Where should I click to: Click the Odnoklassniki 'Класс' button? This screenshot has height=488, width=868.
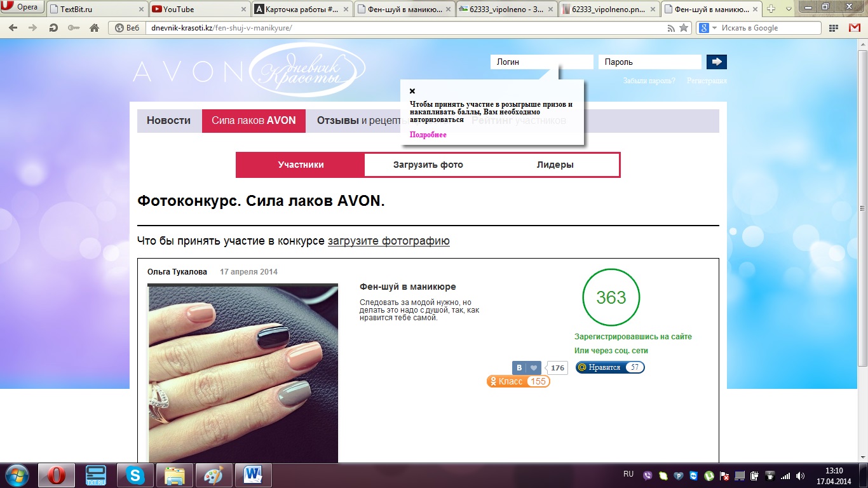tap(518, 381)
